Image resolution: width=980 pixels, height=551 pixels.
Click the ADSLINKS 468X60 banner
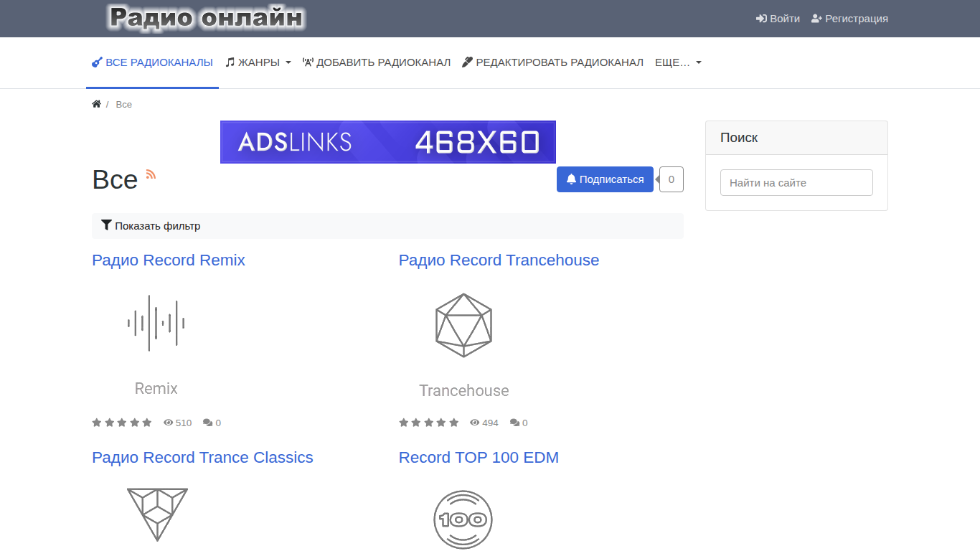(388, 142)
